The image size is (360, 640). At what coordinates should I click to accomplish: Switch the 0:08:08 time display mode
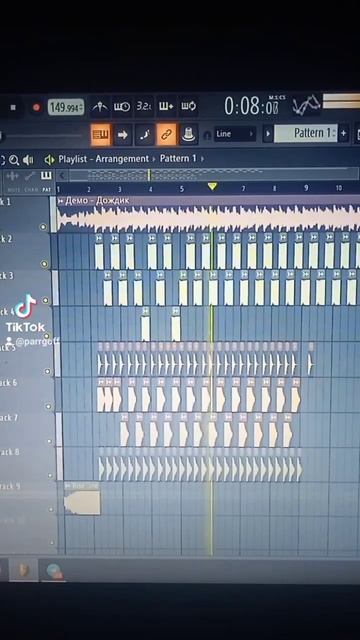251,107
